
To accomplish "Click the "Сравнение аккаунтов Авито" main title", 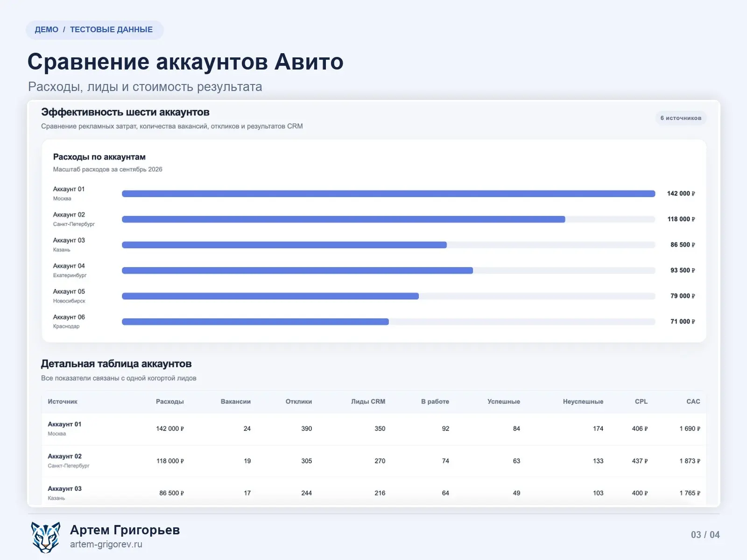I will click(x=185, y=62).
